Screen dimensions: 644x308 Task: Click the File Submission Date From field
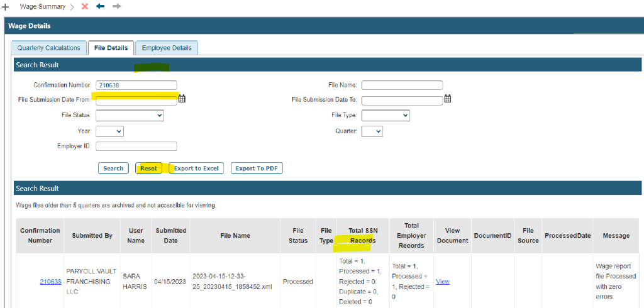coord(136,101)
